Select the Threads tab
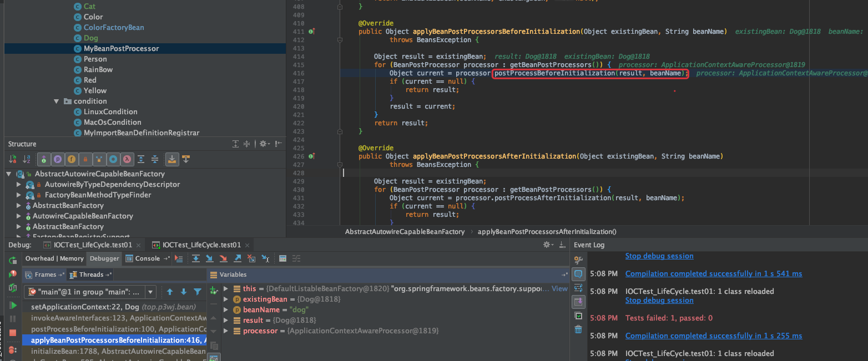 click(x=91, y=274)
